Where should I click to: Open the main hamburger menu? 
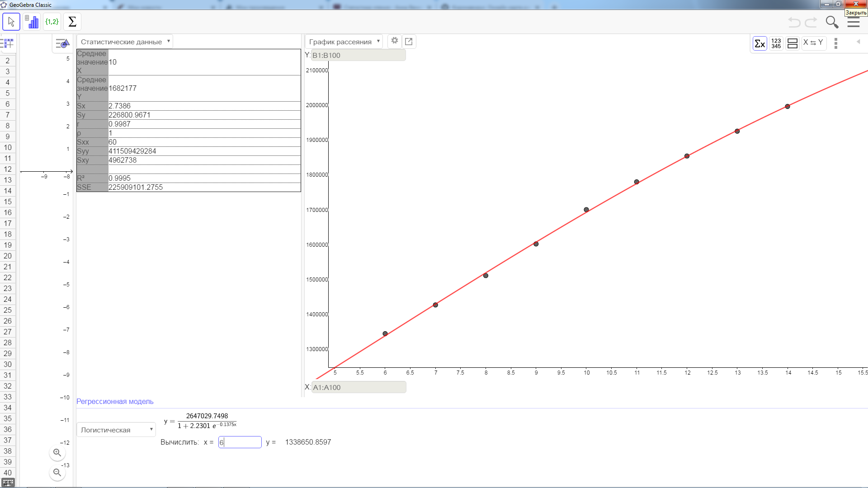853,23
